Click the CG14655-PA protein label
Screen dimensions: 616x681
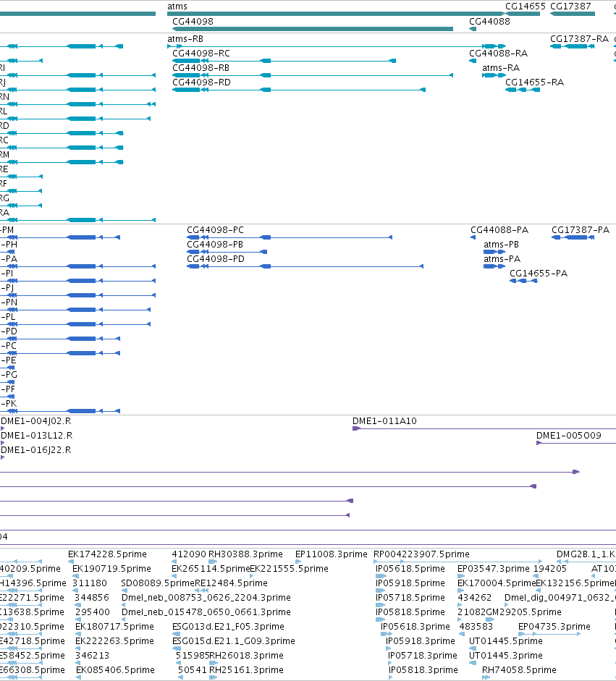pos(539,273)
